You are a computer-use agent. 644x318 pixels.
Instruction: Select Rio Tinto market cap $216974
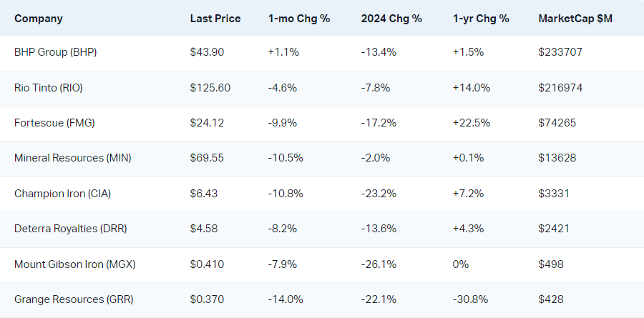(562, 87)
